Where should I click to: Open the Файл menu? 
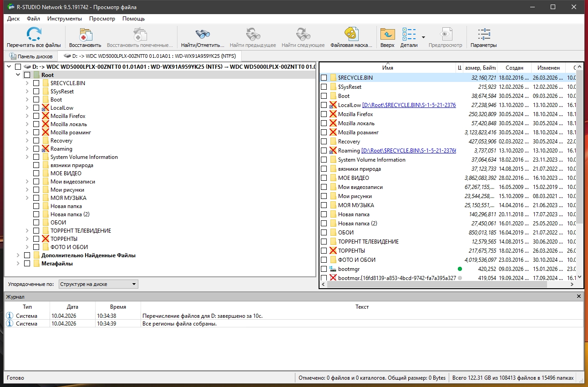coord(33,19)
